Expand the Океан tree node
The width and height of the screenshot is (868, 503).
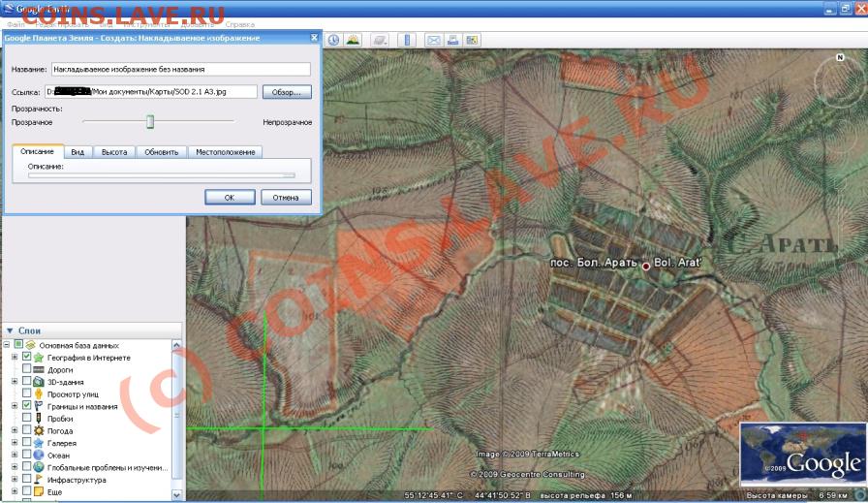(x=15, y=455)
